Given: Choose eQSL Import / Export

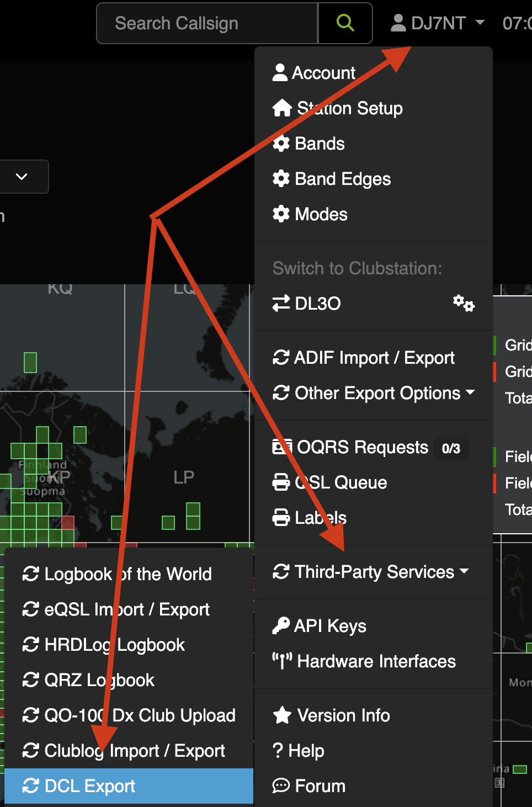Looking at the screenshot, I should (129, 609).
